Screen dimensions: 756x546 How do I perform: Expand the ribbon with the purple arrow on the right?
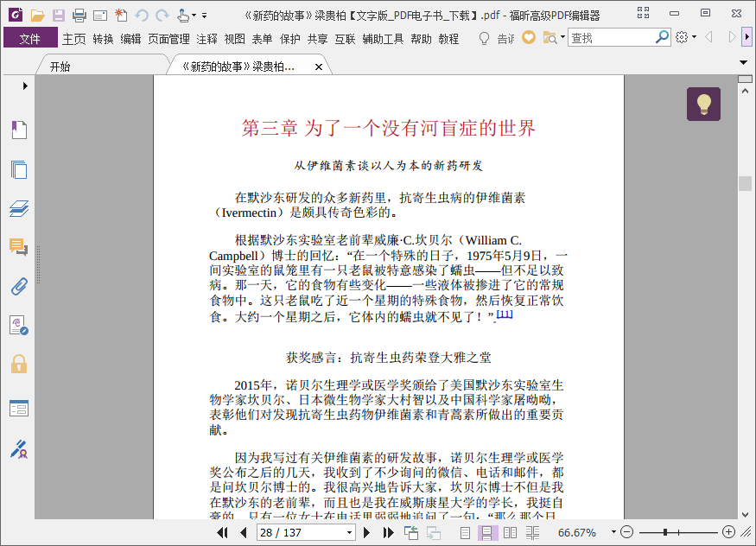(x=747, y=36)
